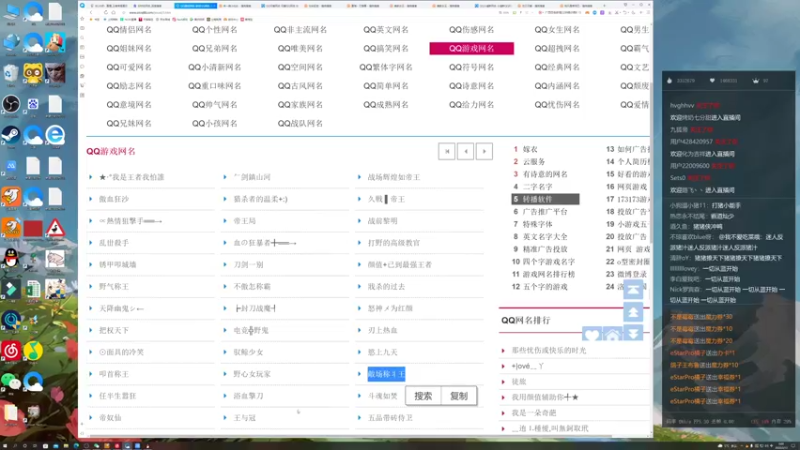Open the highlighted 转播软件 ranking link
This screenshot has width=800, height=450.
point(545,199)
